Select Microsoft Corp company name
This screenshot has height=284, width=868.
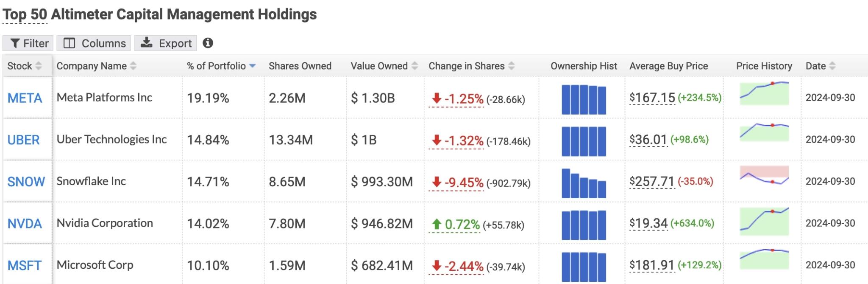click(95, 265)
